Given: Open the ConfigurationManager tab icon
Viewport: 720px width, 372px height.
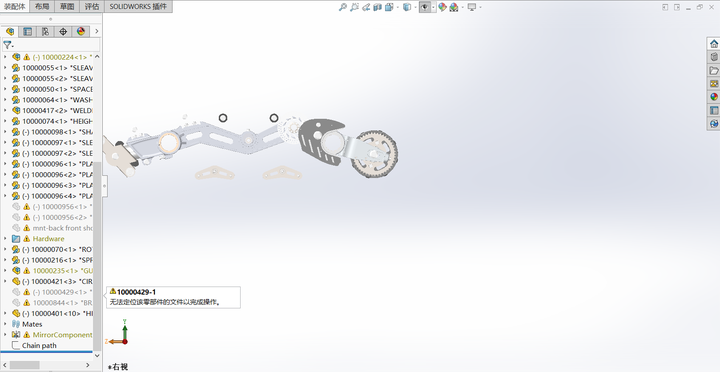Looking at the screenshot, I should [45, 31].
